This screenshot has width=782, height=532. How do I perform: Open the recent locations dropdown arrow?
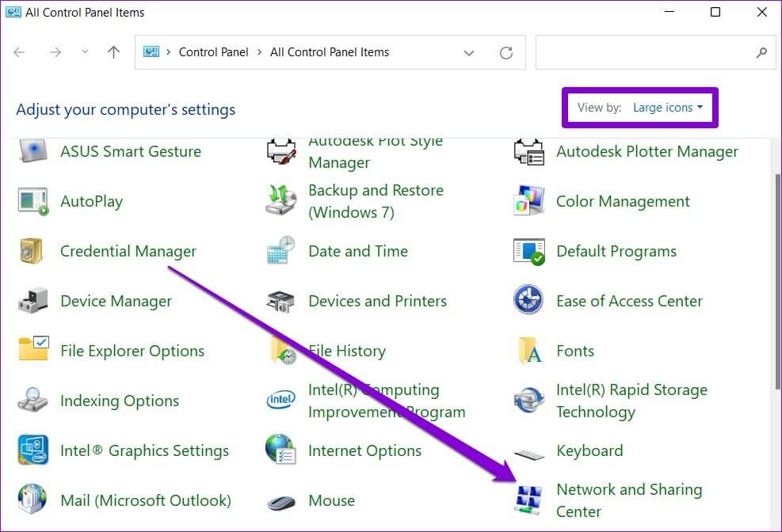pyautogui.click(x=86, y=51)
